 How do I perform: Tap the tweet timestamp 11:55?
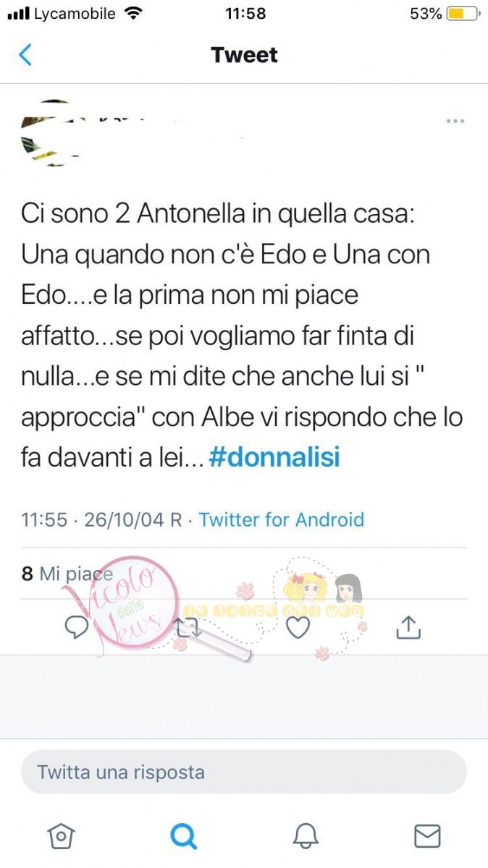[44, 519]
